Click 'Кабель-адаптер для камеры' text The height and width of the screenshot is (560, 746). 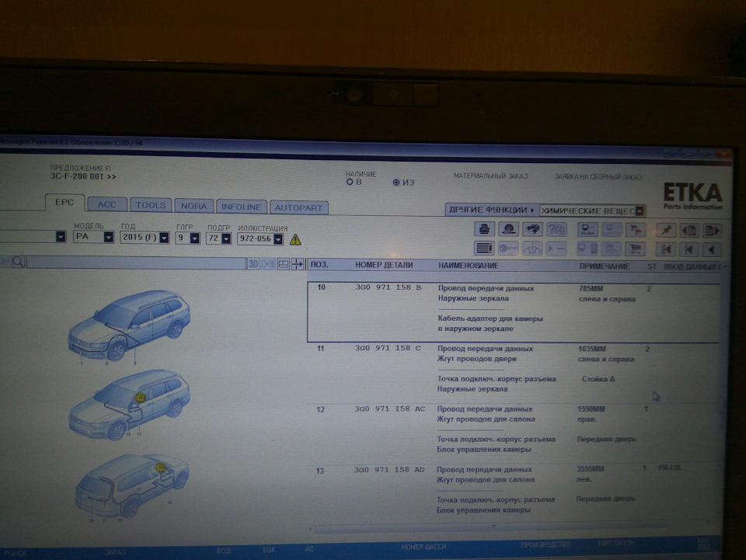pyautogui.click(x=490, y=318)
